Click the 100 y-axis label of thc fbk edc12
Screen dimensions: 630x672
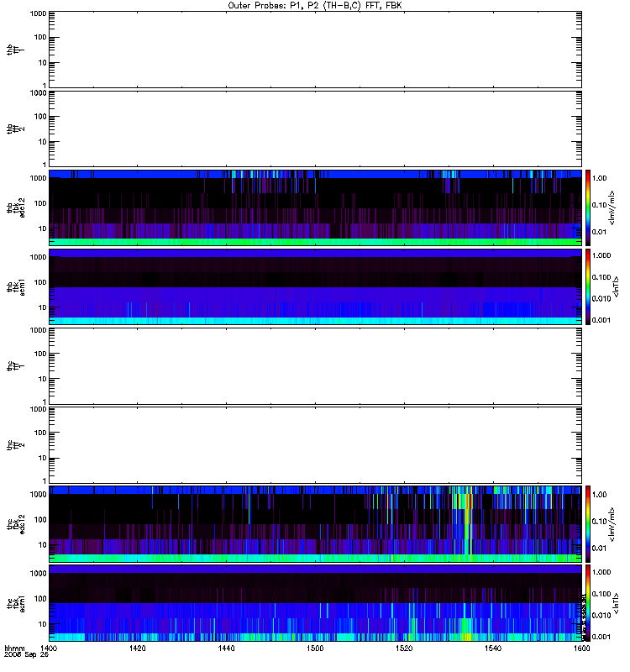[40, 520]
